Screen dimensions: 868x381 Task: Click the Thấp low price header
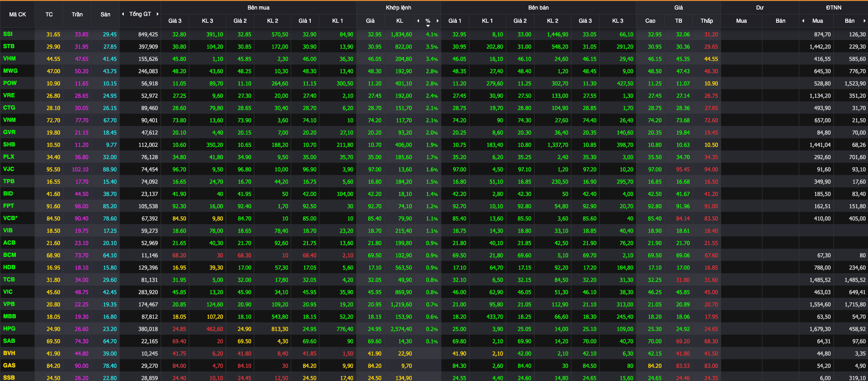(707, 21)
